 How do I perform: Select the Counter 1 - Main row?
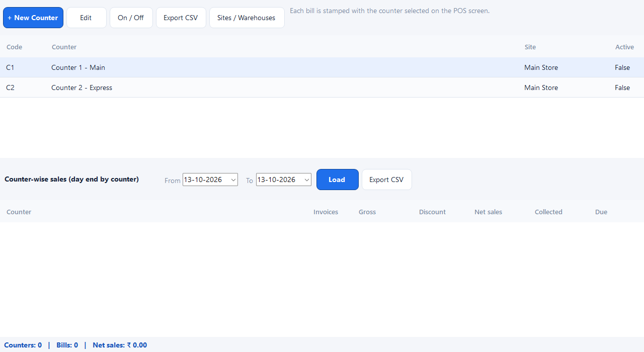click(x=322, y=67)
